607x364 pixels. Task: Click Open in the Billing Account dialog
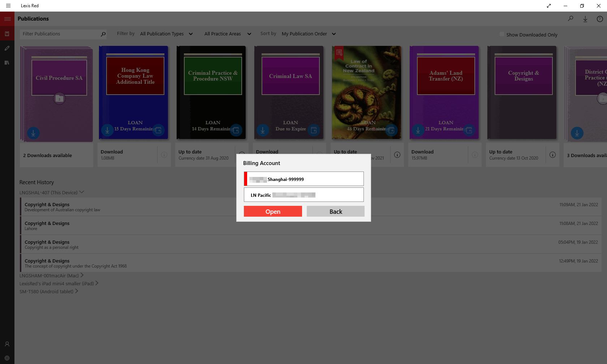[273, 211]
